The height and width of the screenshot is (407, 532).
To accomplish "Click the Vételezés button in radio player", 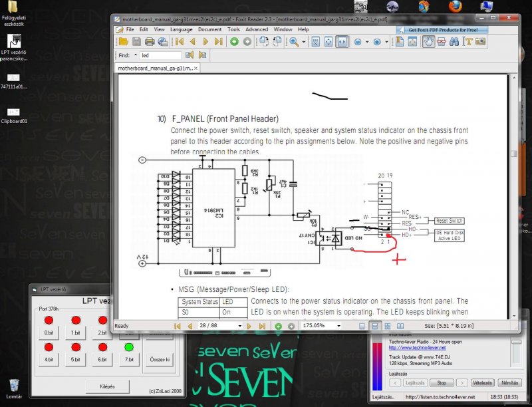I will coord(482,382).
